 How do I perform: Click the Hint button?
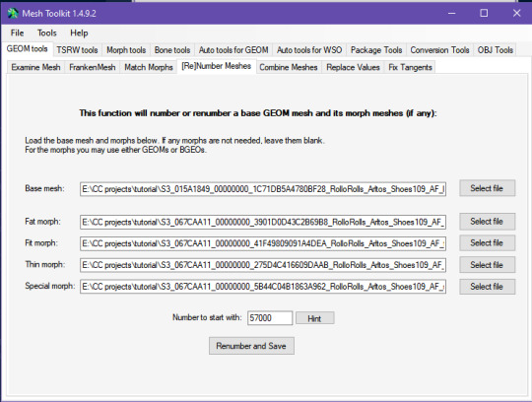(x=314, y=318)
